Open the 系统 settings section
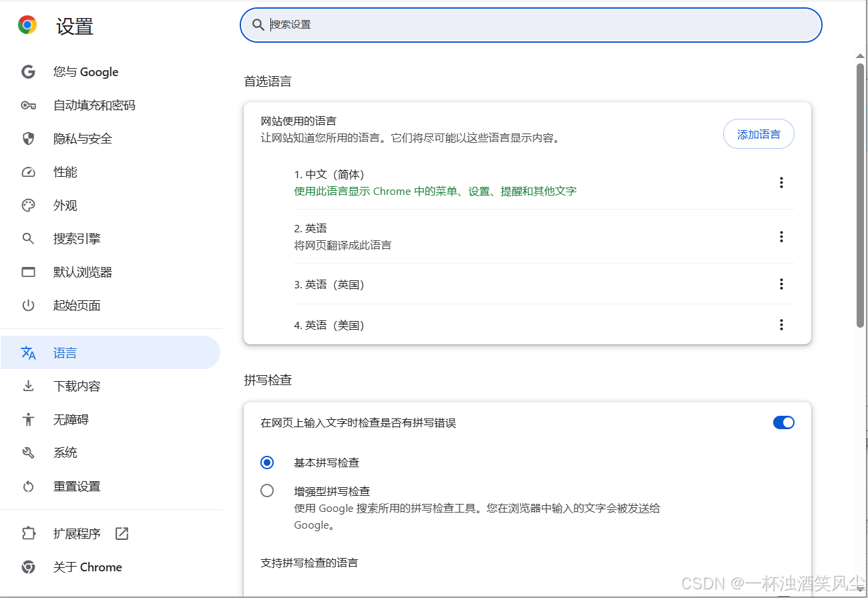Viewport: 868px width, 598px height. pyautogui.click(x=110, y=453)
